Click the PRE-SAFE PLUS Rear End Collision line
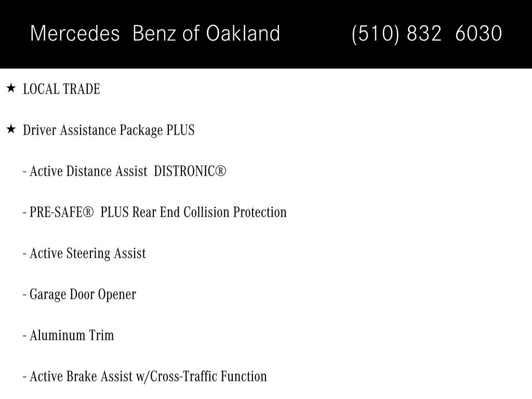 155,212
